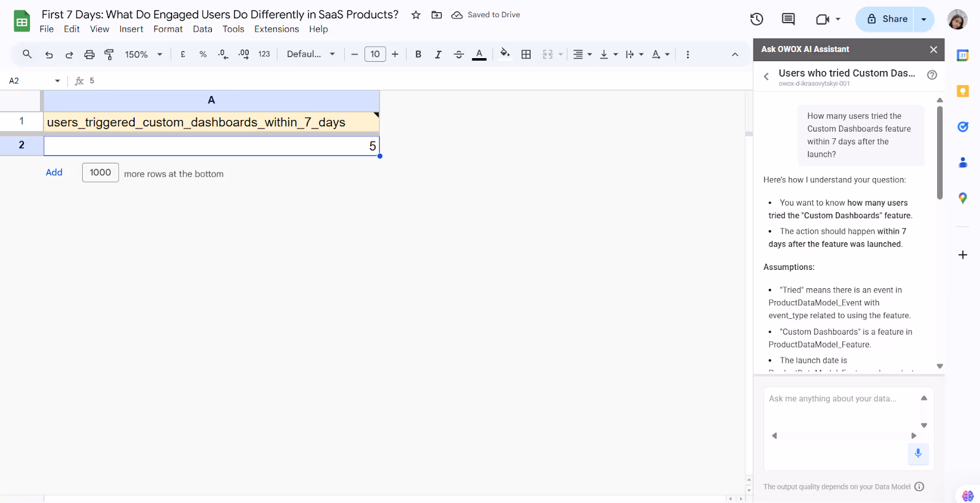Screen dimensions: 980x503
Task: Increase the font size
Action: point(395,54)
